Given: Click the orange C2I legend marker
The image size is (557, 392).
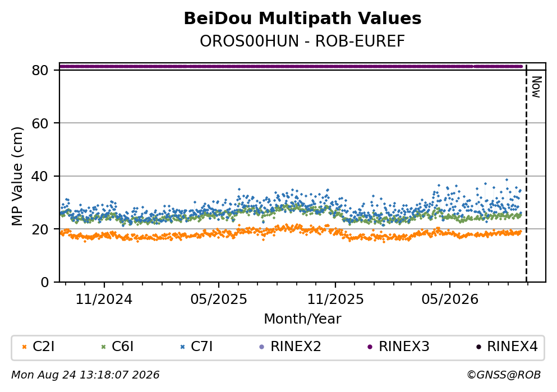Looking at the screenshot, I should click(25, 347).
